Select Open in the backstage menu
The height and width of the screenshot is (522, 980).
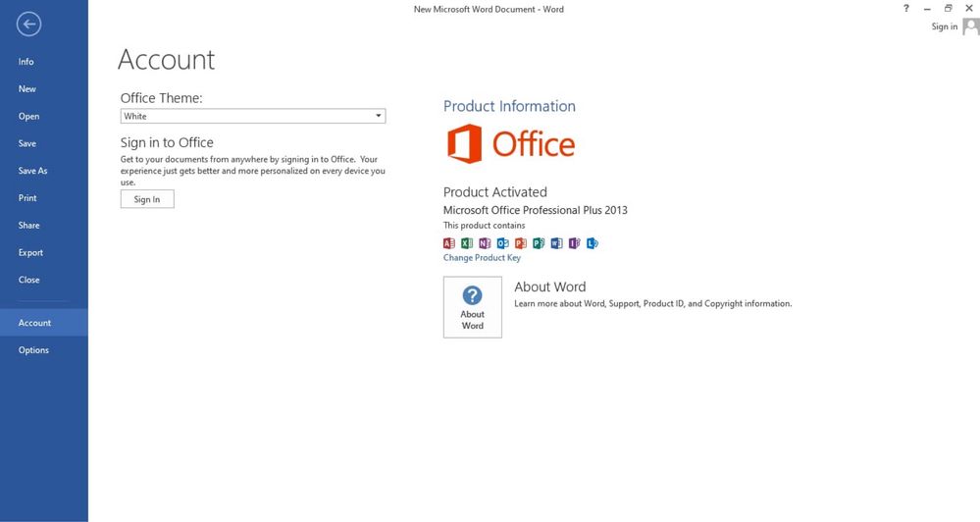pyautogui.click(x=44, y=117)
